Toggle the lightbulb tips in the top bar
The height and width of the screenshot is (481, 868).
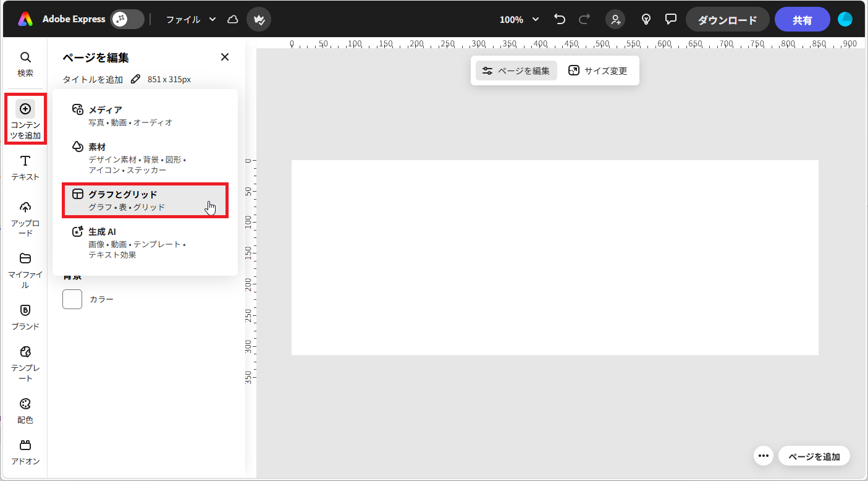click(646, 19)
